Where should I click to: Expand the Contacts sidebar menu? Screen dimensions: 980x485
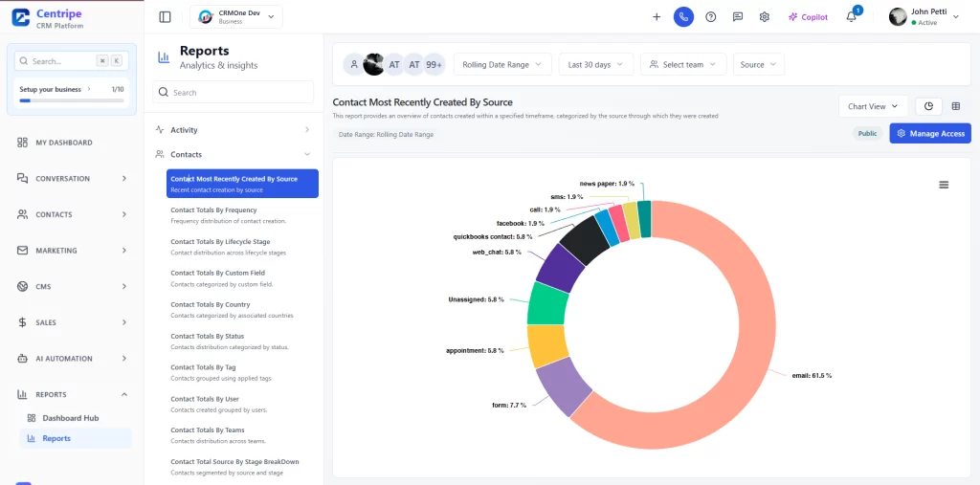[72, 214]
